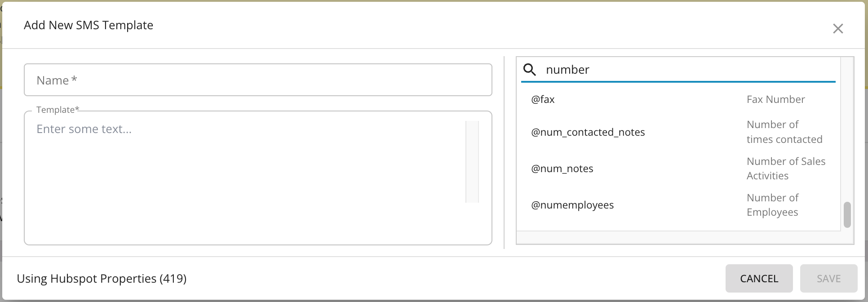Click the 'Number of Sales Activities' description
868x302 pixels.
point(786,169)
